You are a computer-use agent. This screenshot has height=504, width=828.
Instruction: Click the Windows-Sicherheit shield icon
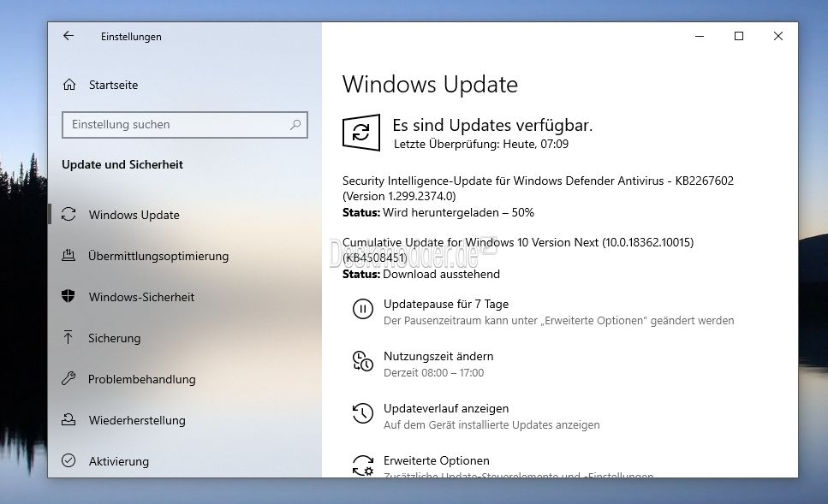click(x=69, y=296)
